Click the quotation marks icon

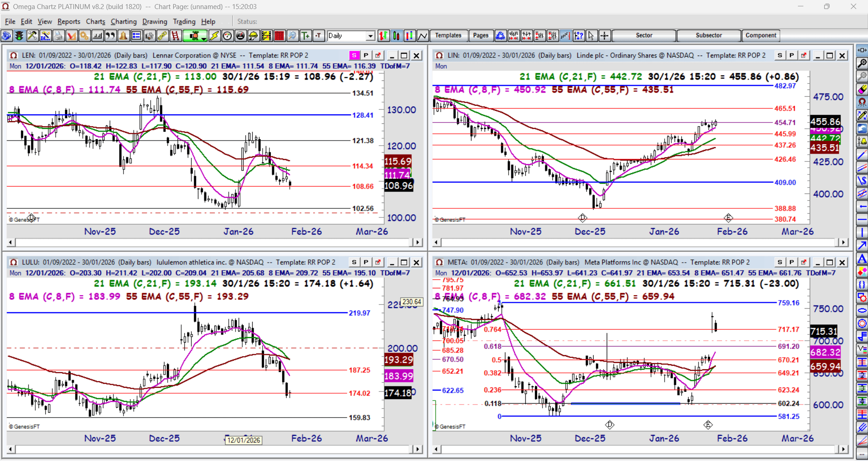click(x=110, y=36)
